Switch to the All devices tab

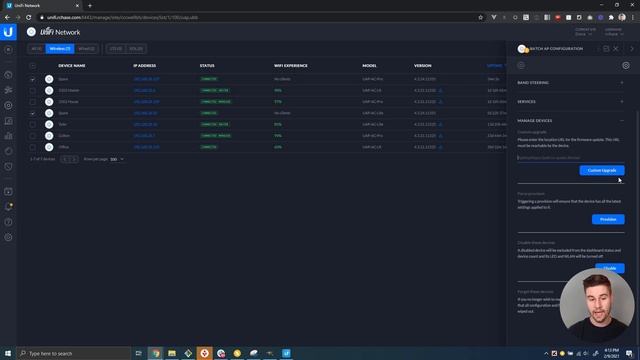pyautogui.click(x=36, y=49)
